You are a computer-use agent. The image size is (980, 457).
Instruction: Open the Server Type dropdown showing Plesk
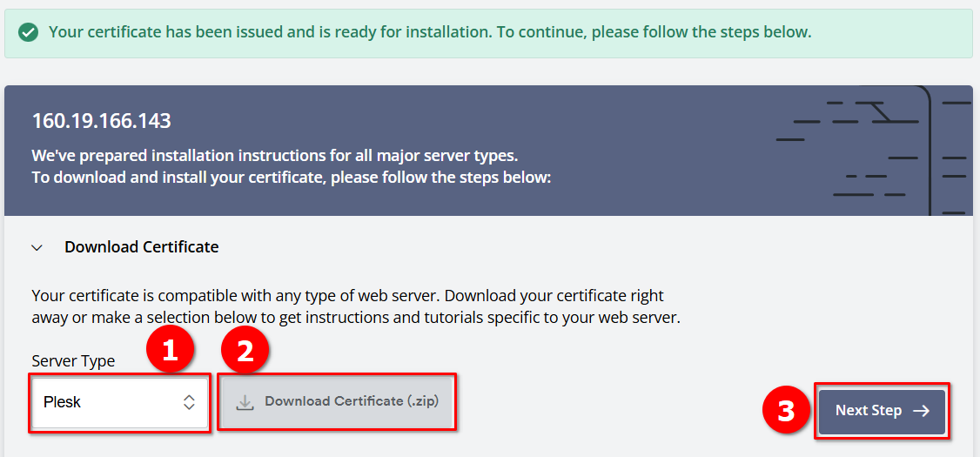click(120, 403)
